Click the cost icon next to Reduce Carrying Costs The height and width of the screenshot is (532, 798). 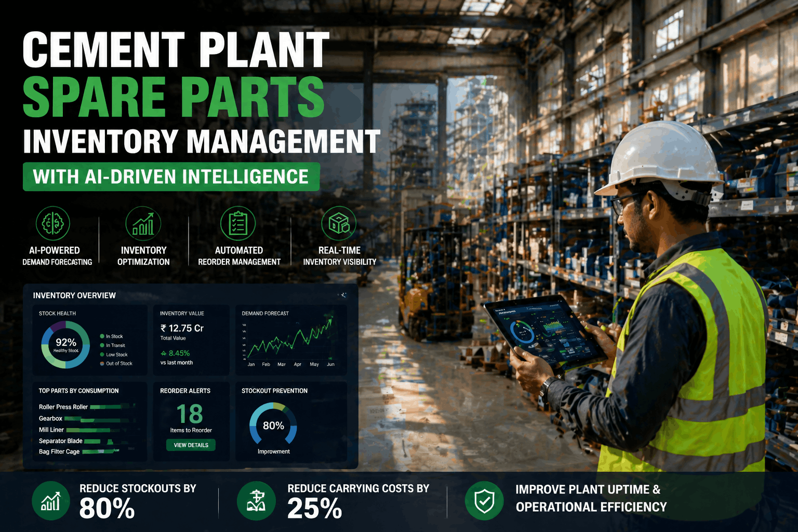point(257,500)
